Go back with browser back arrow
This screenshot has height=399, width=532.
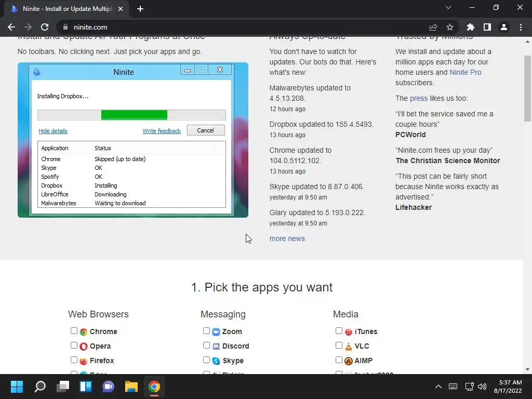point(11,27)
